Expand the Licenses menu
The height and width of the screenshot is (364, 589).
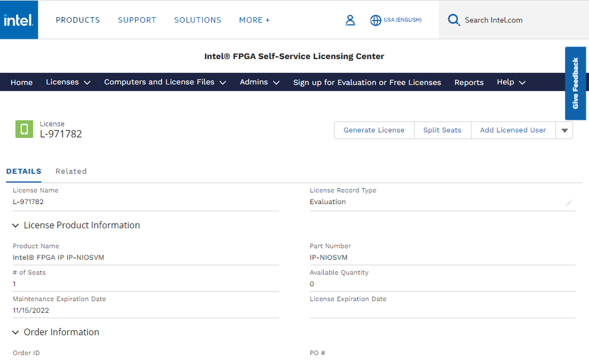[68, 82]
